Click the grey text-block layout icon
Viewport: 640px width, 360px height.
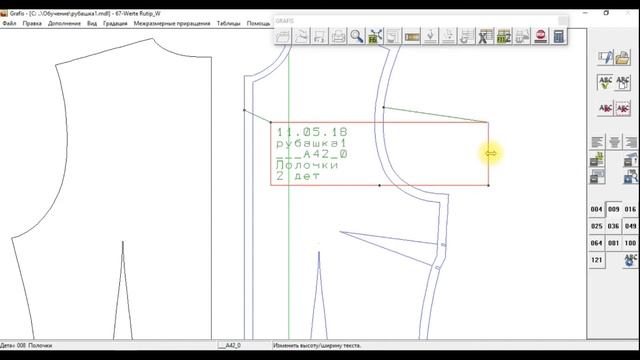pos(597,177)
